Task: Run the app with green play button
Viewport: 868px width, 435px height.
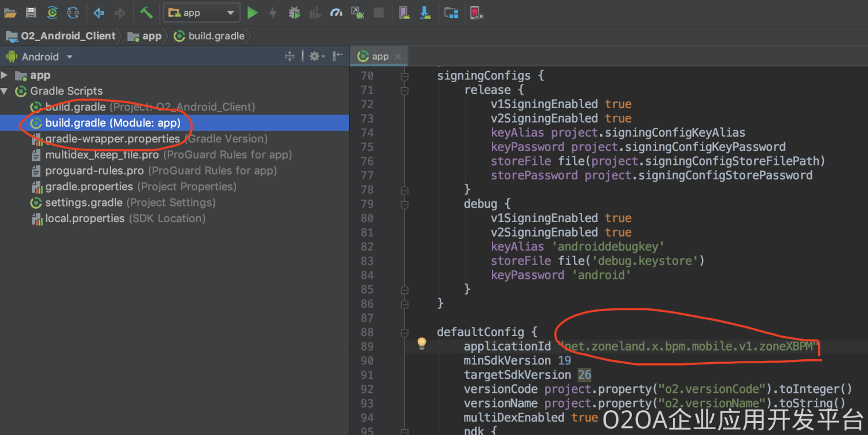Action: tap(252, 13)
